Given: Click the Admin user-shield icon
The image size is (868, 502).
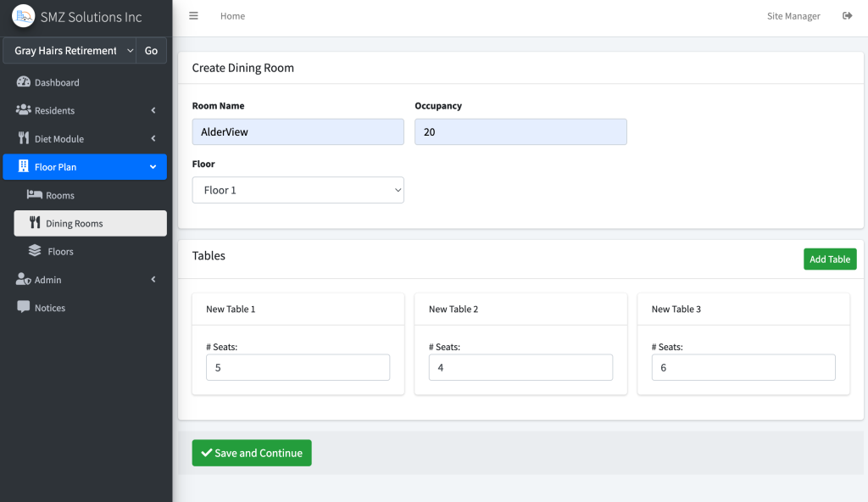Looking at the screenshot, I should click(23, 280).
